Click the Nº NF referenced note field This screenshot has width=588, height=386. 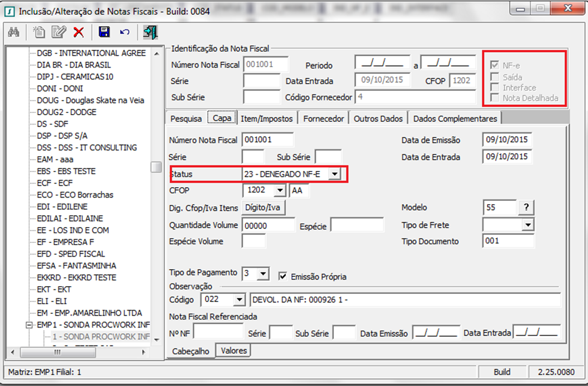pyautogui.click(x=218, y=332)
